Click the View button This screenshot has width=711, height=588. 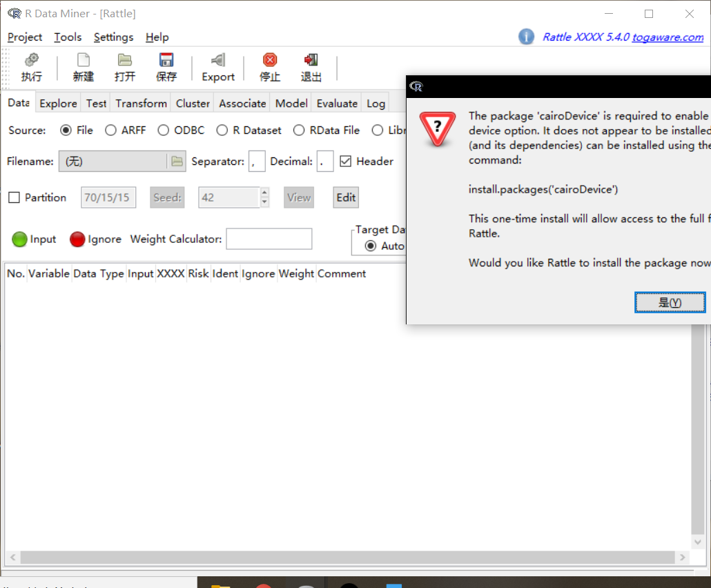click(x=299, y=197)
